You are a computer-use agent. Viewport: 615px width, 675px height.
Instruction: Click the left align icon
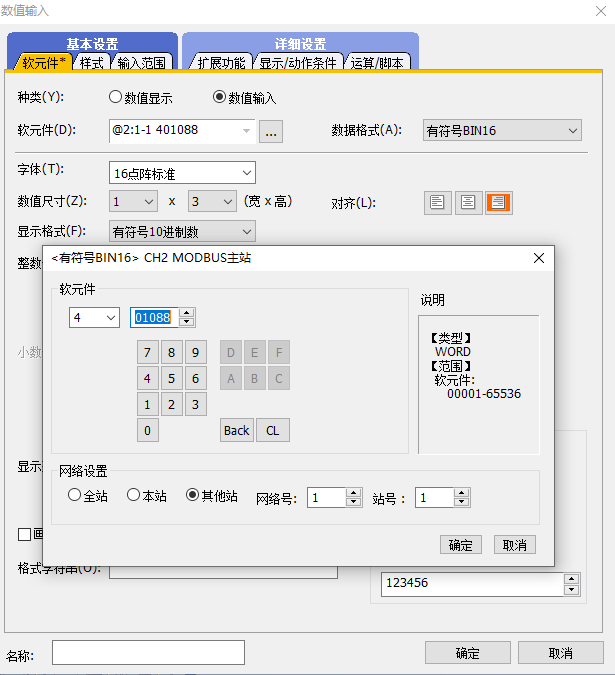436,203
